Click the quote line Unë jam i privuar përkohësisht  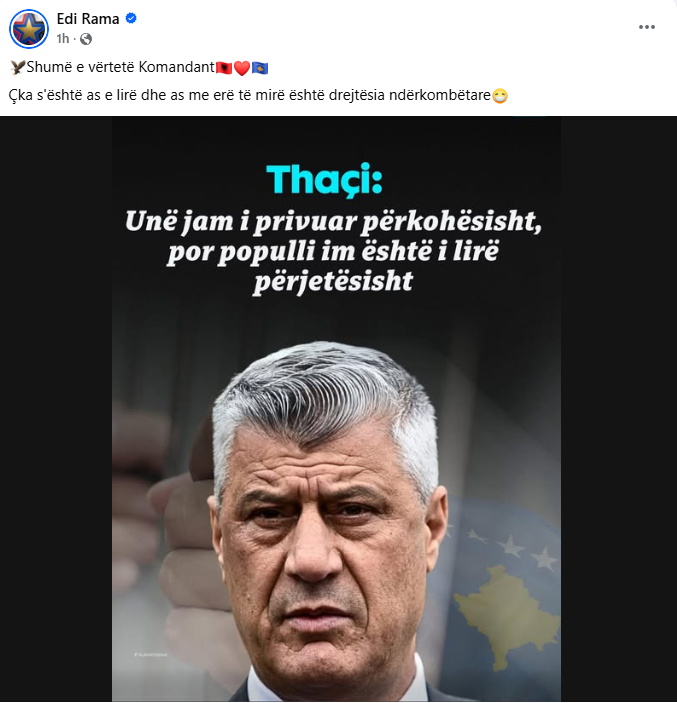[x=333, y=221]
